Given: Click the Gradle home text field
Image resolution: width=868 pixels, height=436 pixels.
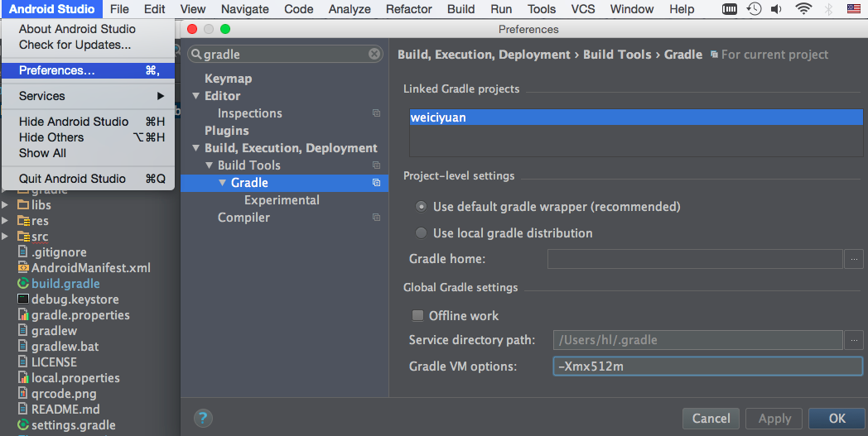Looking at the screenshot, I should (695, 258).
